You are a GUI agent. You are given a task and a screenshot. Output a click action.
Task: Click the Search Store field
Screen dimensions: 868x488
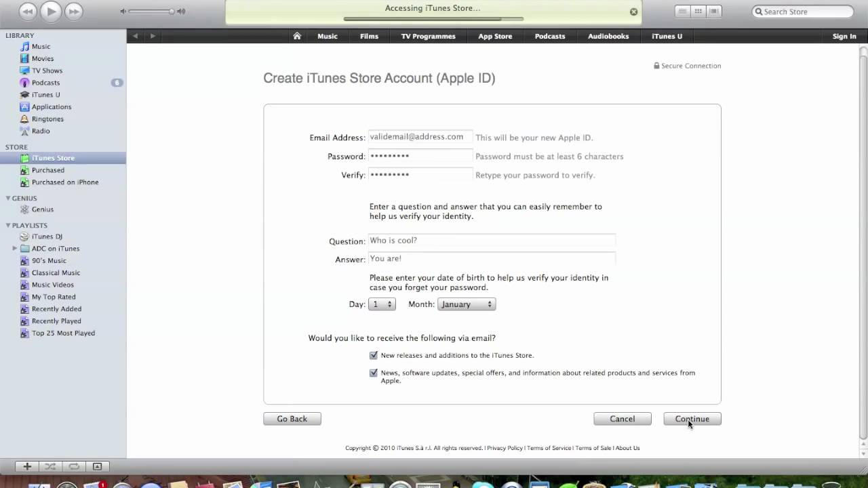point(803,12)
